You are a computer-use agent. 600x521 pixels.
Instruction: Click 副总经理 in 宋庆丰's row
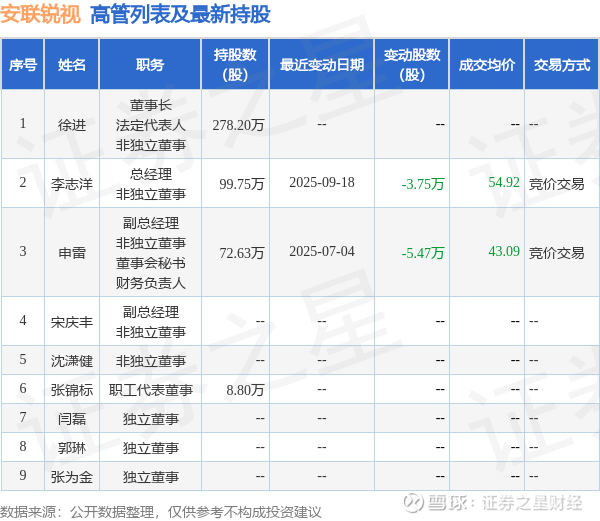tap(151, 312)
